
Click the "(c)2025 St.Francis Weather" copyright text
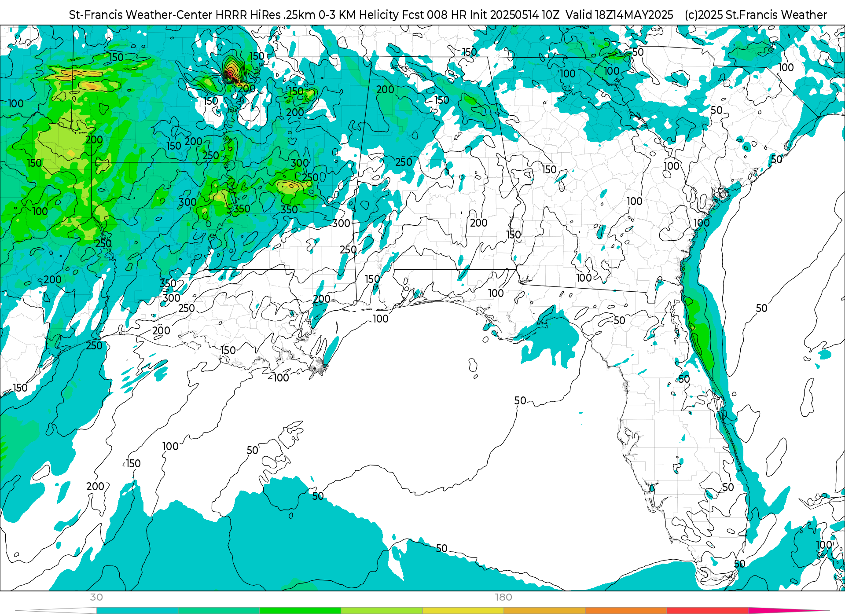click(x=756, y=15)
